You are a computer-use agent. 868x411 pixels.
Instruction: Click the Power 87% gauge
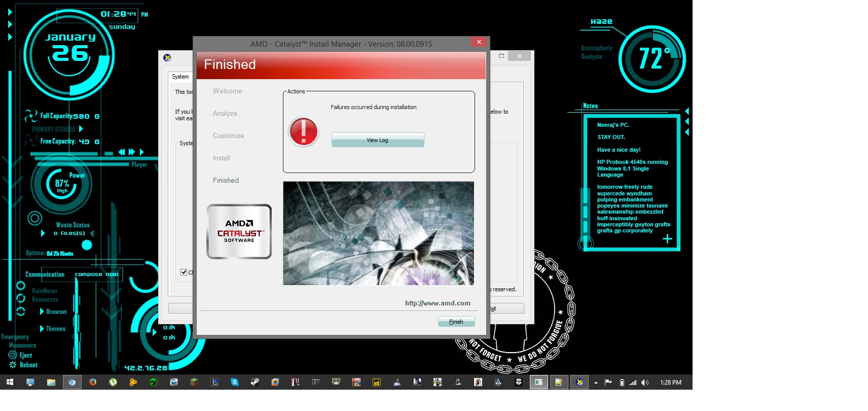(62, 183)
